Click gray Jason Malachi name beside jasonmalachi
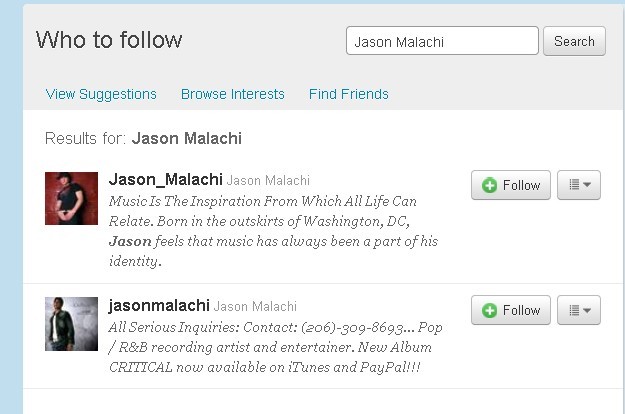 tap(255, 306)
